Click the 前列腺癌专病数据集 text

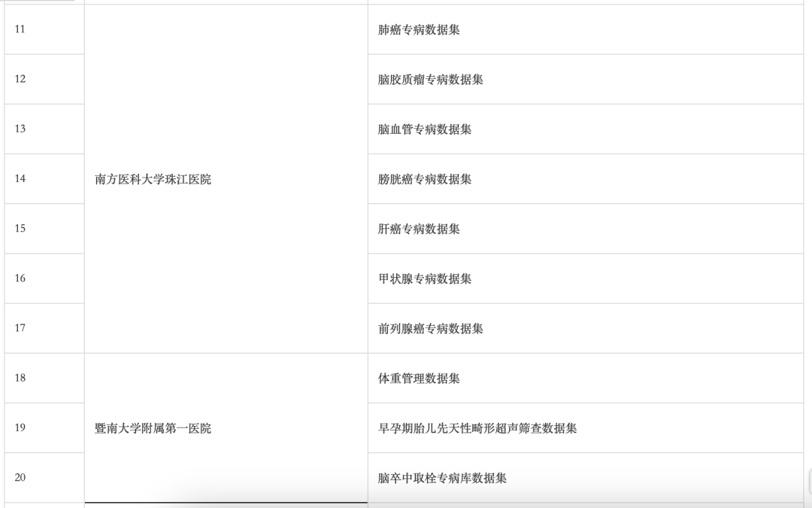click(x=430, y=328)
